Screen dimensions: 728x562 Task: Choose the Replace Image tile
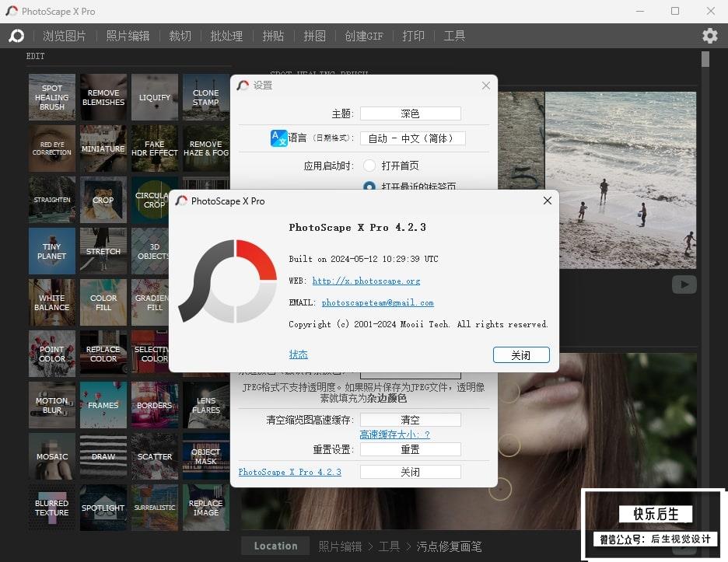205,508
